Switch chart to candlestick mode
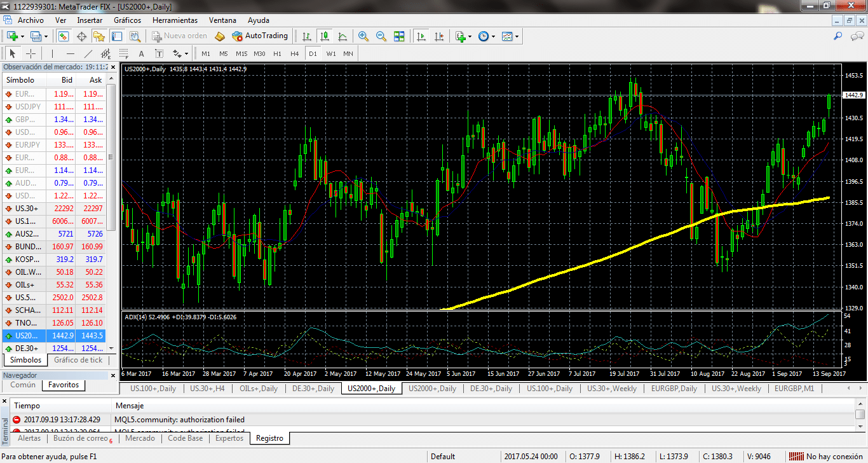 coord(325,36)
